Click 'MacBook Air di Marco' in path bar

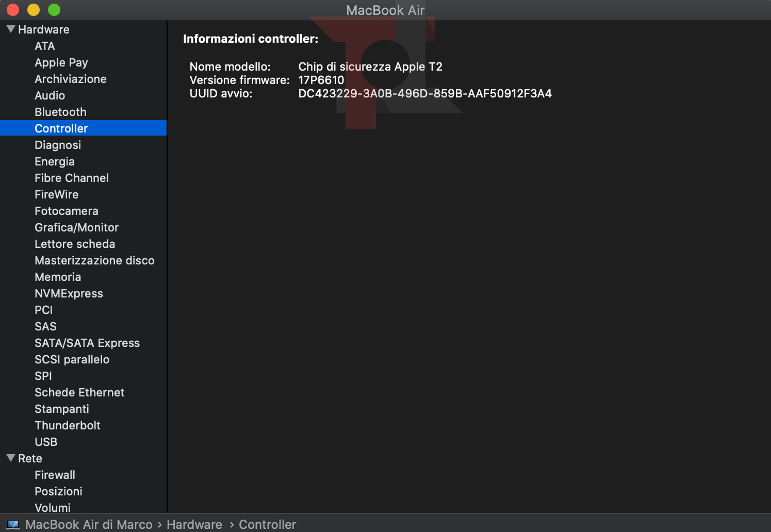pyautogui.click(x=89, y=525)
